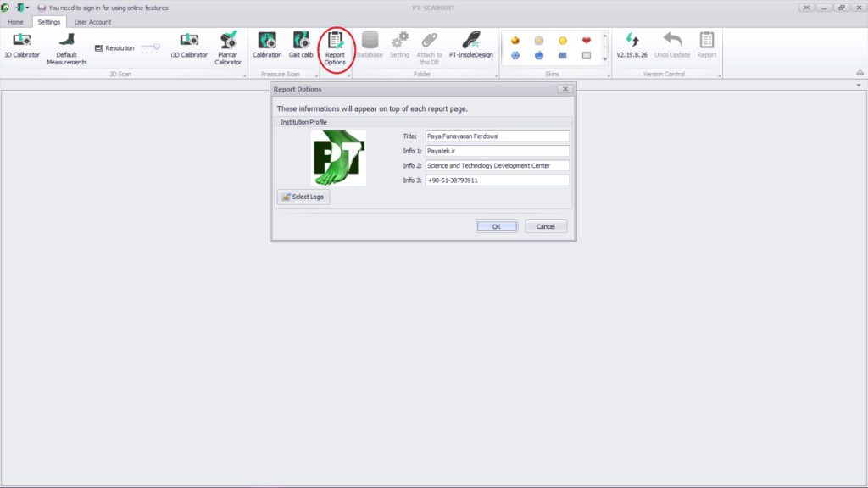Image resolution: width=868 pixels, height=488 pixels.
Task: Open Default Measurements settings
Action: click(x=66, y=48)
